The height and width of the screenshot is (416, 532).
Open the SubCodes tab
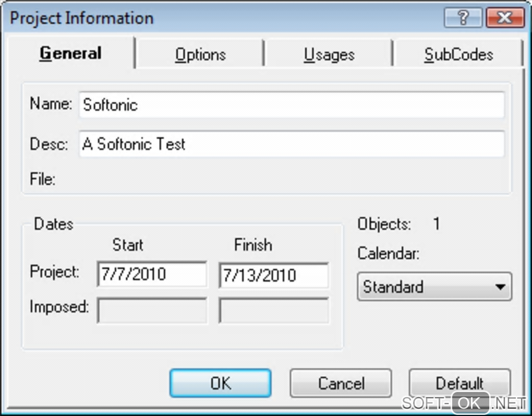458,54
